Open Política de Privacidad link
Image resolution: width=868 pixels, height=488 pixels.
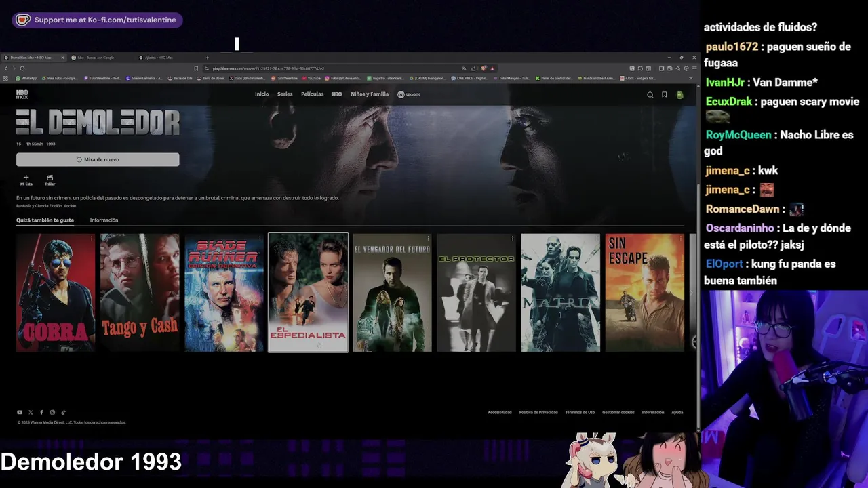point(538,412)
